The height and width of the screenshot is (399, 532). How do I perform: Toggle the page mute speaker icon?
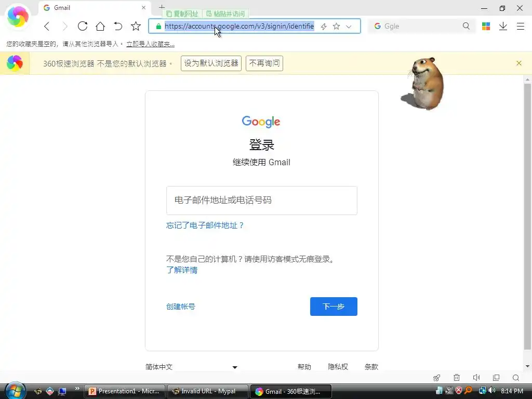tap(476, 378)
